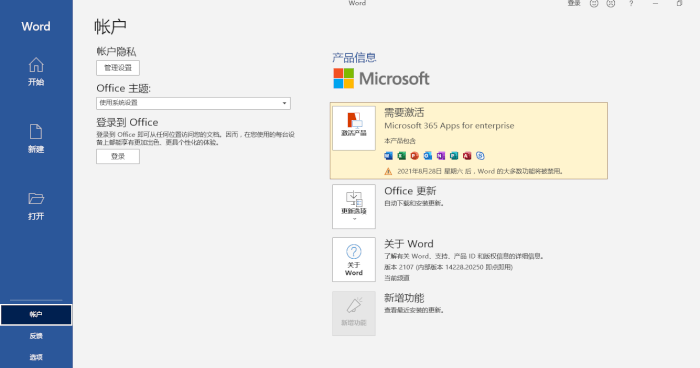Click the 关于 Word heading text

point(408,244)
